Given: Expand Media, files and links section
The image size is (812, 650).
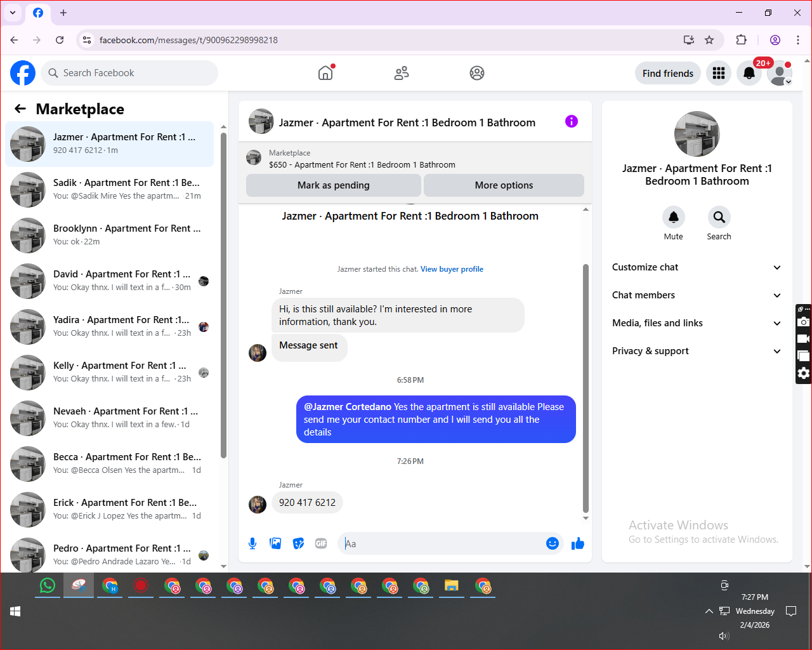Looking at the screenshot, I should coord(697,323).
